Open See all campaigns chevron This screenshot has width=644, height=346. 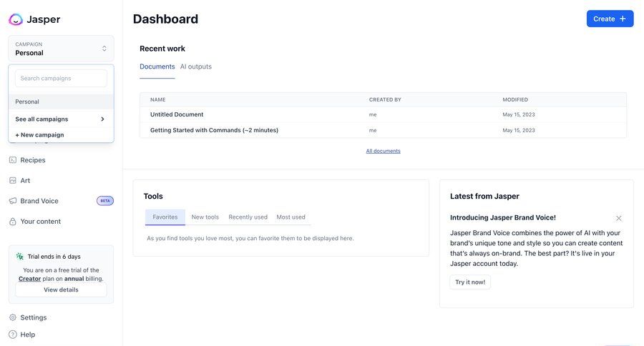pyautogui.click(x=102, y=119)
